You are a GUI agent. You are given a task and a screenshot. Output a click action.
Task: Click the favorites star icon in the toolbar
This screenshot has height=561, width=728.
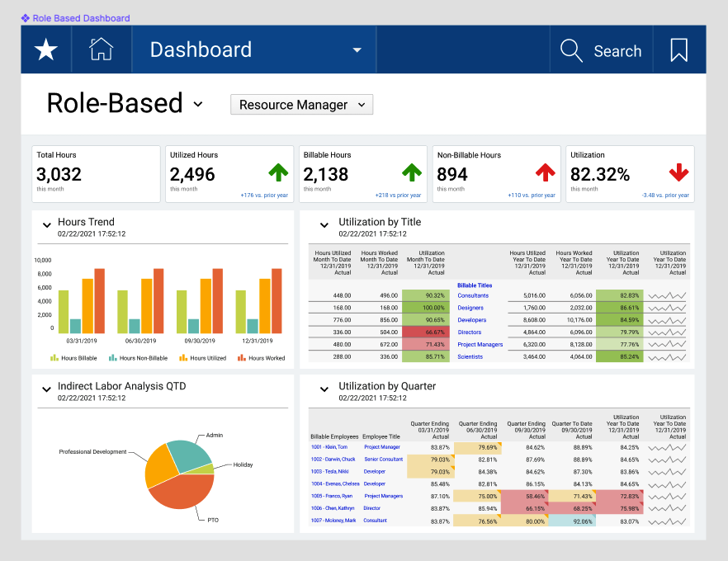pos(45,49)
